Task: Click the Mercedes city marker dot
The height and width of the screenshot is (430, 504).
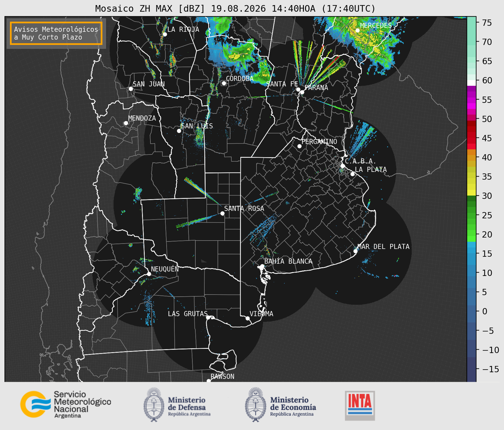Action: pos(357,30)
